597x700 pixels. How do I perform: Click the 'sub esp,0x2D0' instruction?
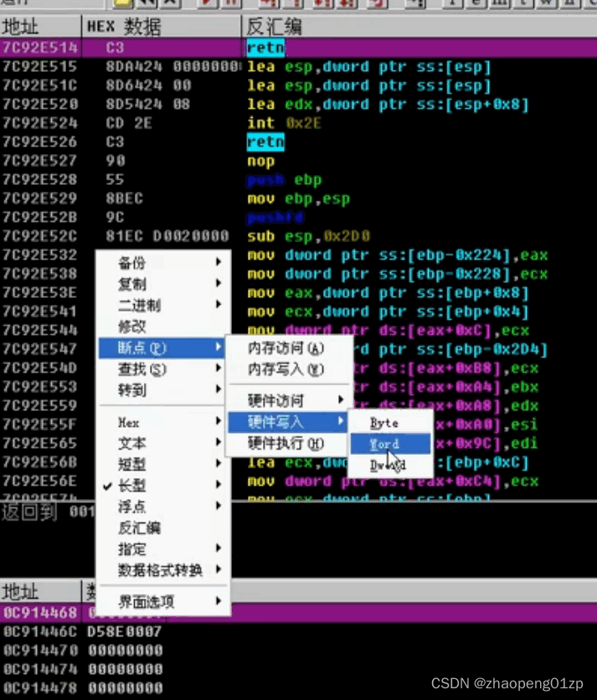click(308, 236)
